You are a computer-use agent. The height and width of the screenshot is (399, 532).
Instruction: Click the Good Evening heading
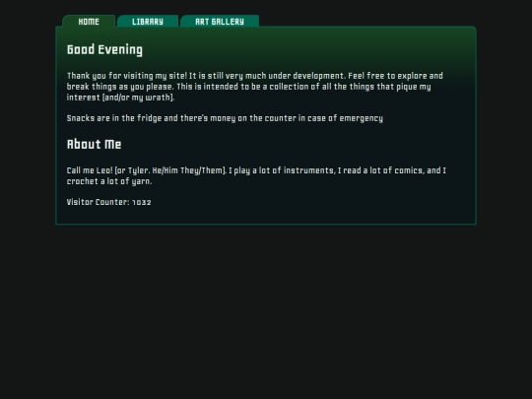[x=104, y=49]
